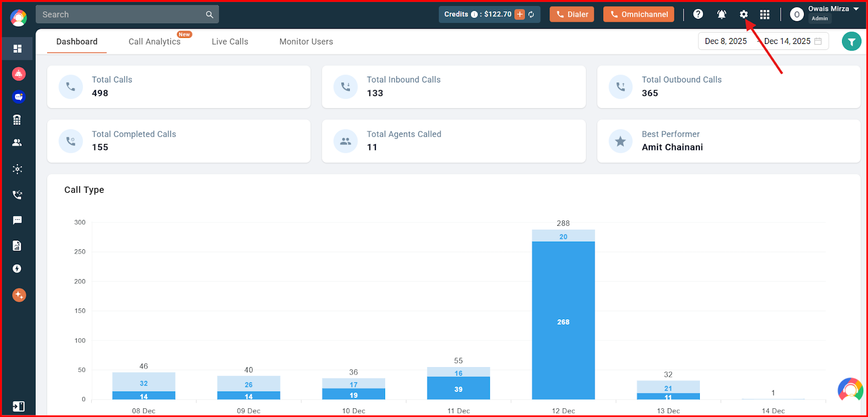868x417 pixels.
Task: Open the lightning bolt icon in sidebar
Action: pyautogui.click(x=17, y=269)
